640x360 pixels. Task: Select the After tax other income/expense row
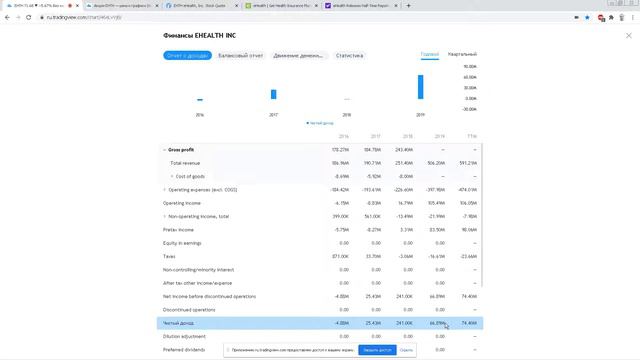pos(320,283)
